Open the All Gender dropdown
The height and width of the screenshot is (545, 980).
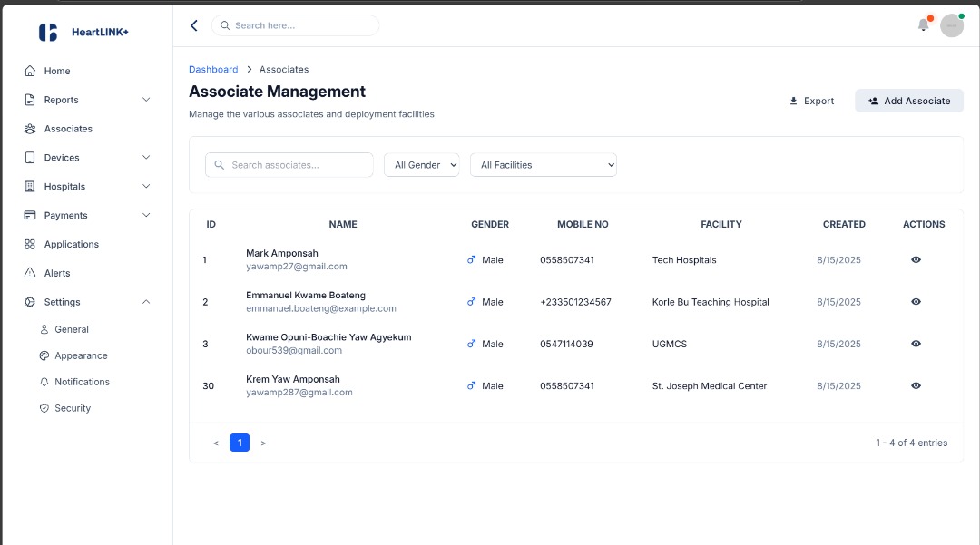pos(422,165)
